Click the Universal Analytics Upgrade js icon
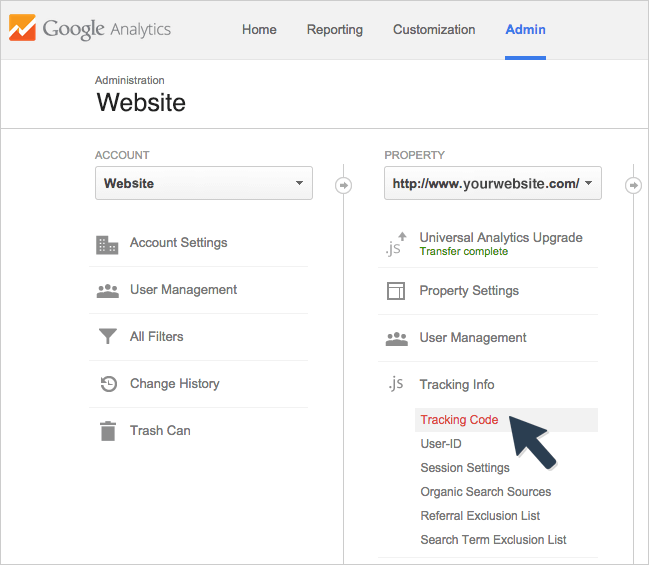This screenshot has height=565, width=649. (396, 244)
